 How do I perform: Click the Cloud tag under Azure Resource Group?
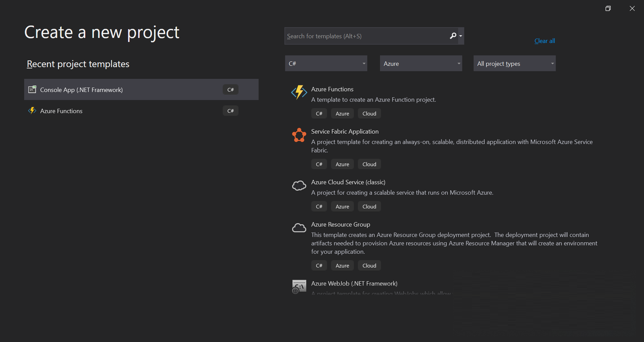pos(369,265)
